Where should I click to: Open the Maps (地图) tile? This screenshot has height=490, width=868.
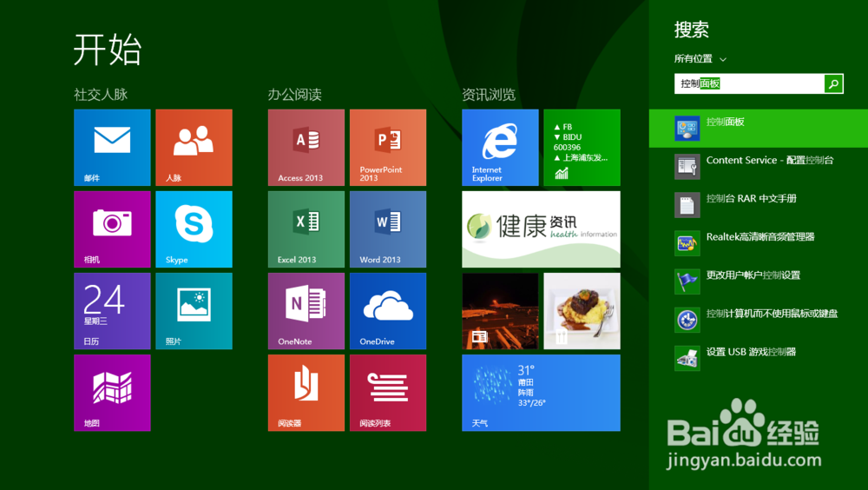point(112,393)
